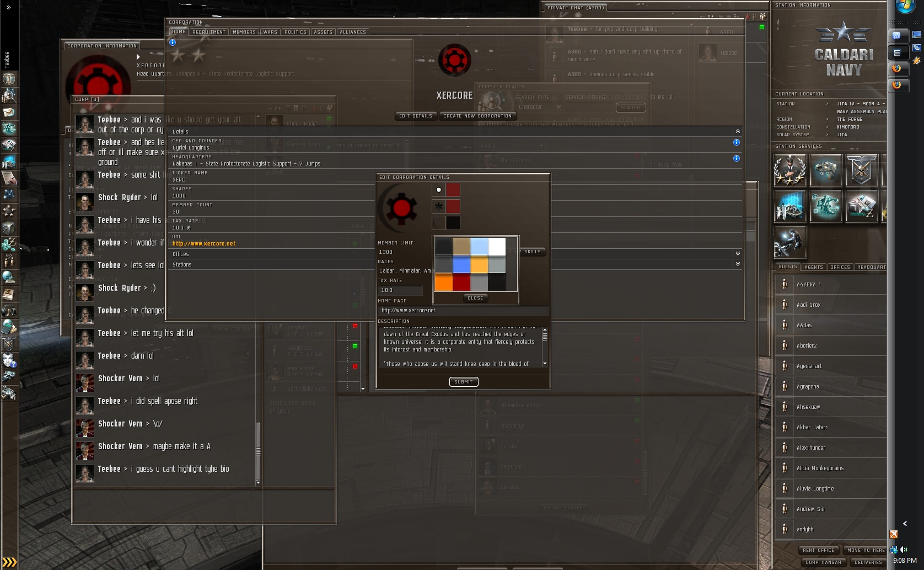Screen dimensions: 924x570
Task: Expand the Neocom with top double chevron
Action: point(8,8)
